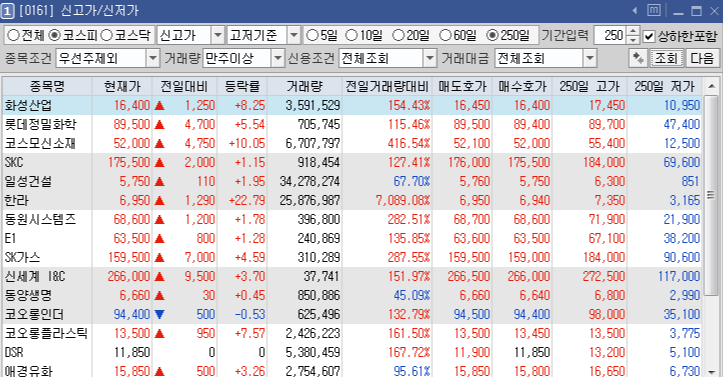Open the 거래량 만주이상 dropdown

pos(277,59)
